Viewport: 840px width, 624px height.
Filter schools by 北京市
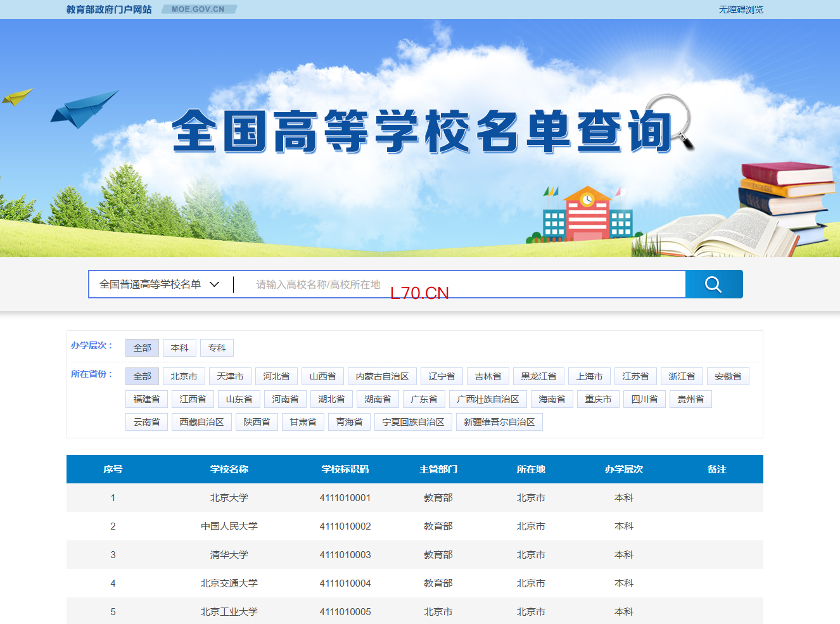coord(184,376)
